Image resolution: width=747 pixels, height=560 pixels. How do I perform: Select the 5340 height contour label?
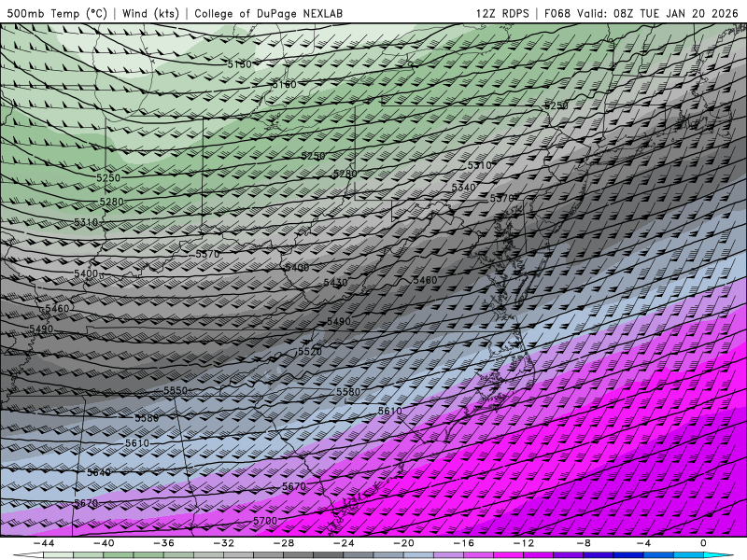coord(463,188)
